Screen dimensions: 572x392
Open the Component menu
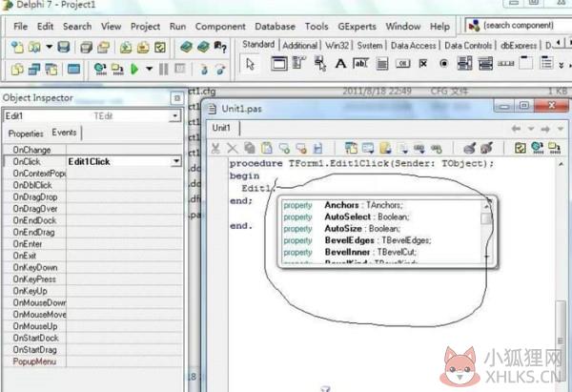pos(220,27)
